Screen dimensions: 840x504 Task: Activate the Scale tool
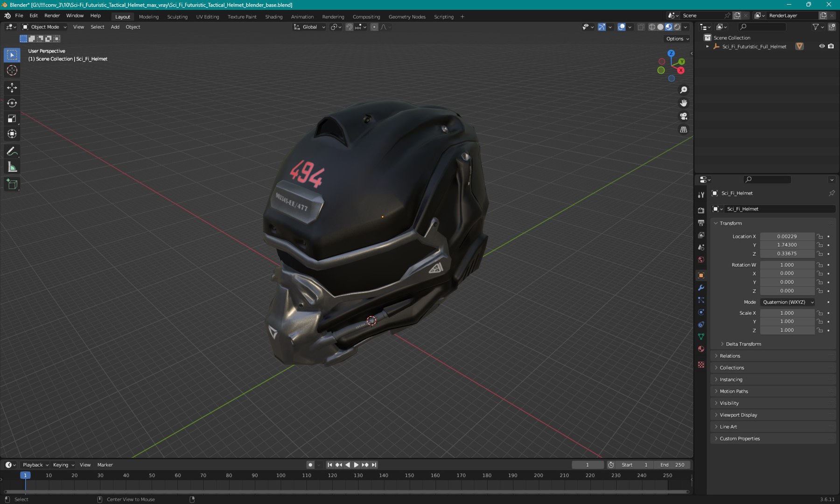pyautogui.click(x=12, y=119)
